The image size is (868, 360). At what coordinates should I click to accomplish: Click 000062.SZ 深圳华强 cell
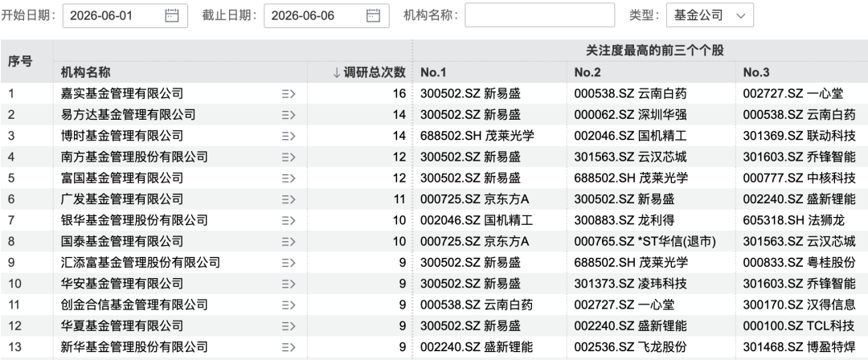(x=631, y=115)
